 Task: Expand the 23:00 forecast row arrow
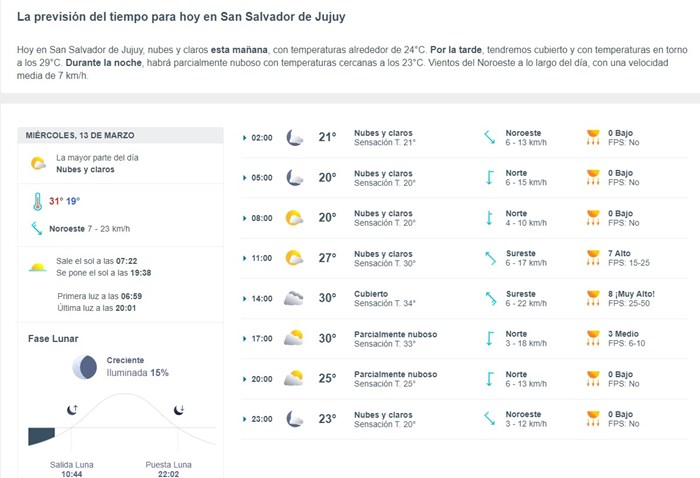pyautogui.click(x=244, y=419)
